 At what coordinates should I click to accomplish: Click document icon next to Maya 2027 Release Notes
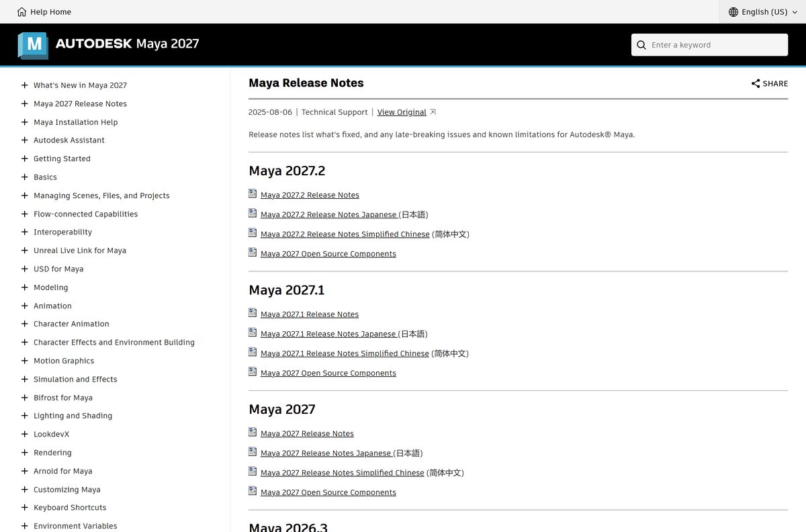253,432
